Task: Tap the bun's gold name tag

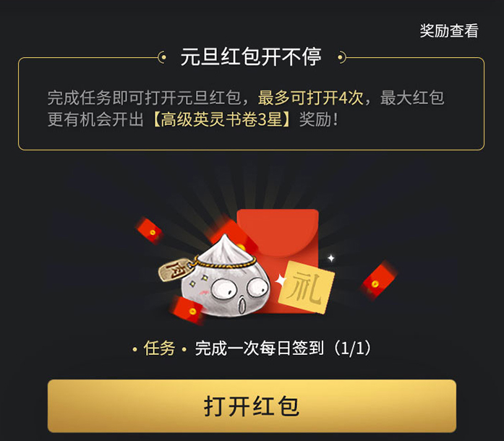Action: [x=174, y=270]
